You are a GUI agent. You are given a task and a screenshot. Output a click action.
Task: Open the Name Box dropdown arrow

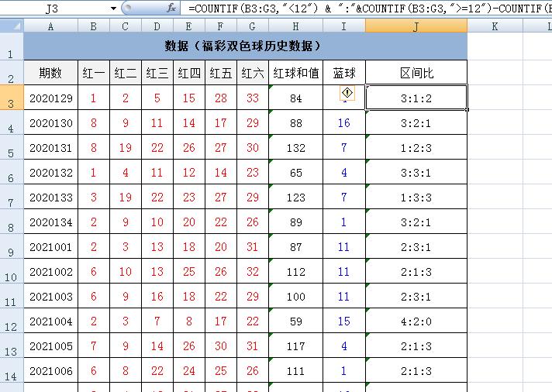[113, 8]
